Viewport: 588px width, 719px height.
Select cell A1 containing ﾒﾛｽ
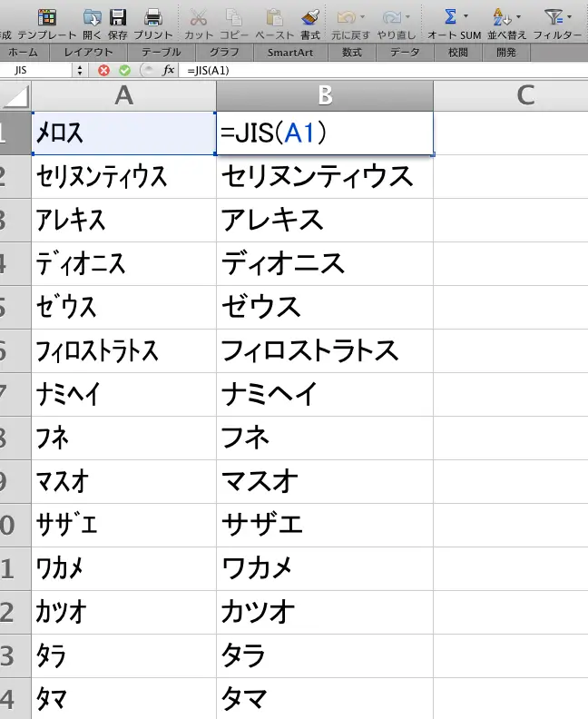pos(123,133)
